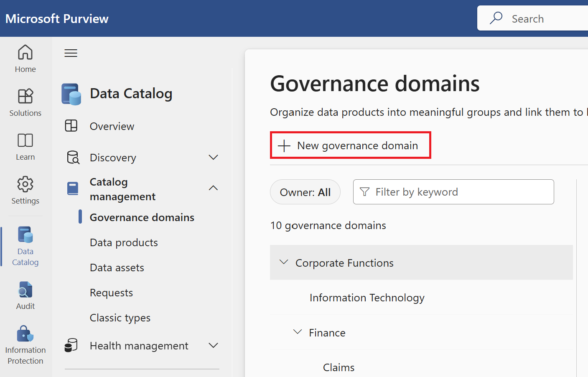Open the Learn book icon
Image resolution: width=588 pixels, height=377 pixels.
pos(25,140)
